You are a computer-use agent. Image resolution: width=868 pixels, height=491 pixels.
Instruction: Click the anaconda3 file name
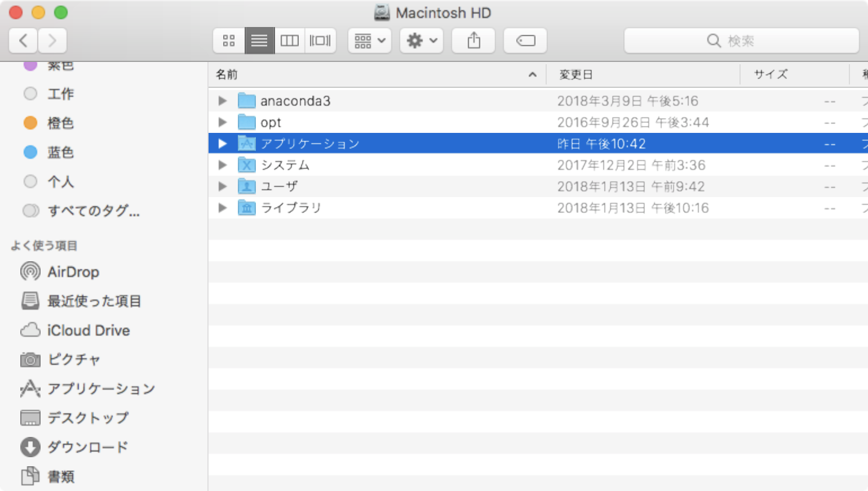pos(295,101)
